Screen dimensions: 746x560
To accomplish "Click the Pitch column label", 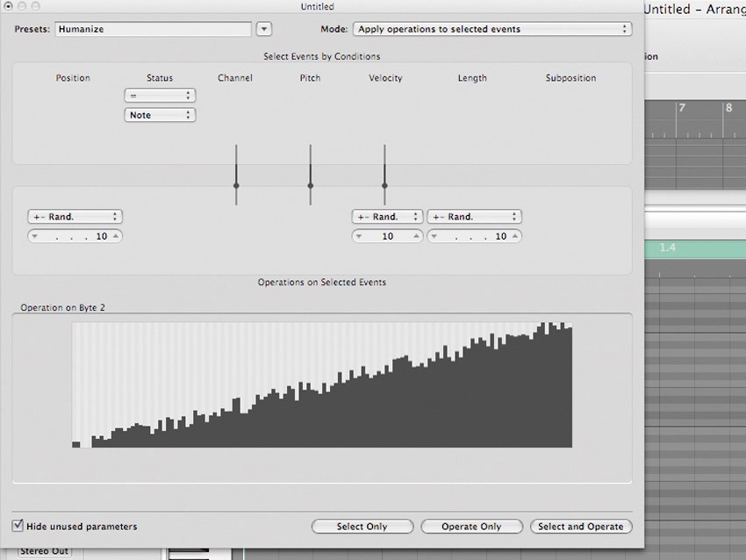I will coord(310,78).
